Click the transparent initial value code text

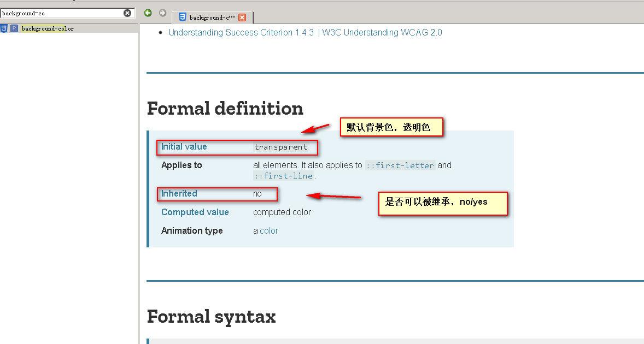(281, 147)
